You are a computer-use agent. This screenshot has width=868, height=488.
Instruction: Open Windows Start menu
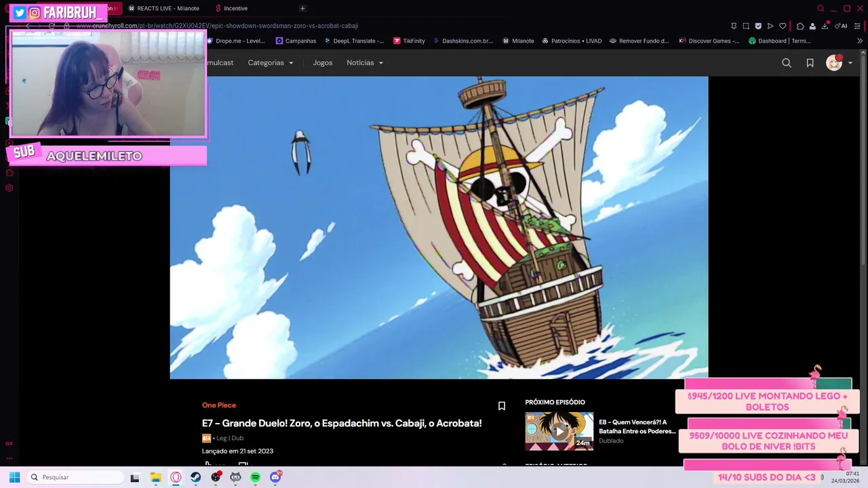click(14, 477)
